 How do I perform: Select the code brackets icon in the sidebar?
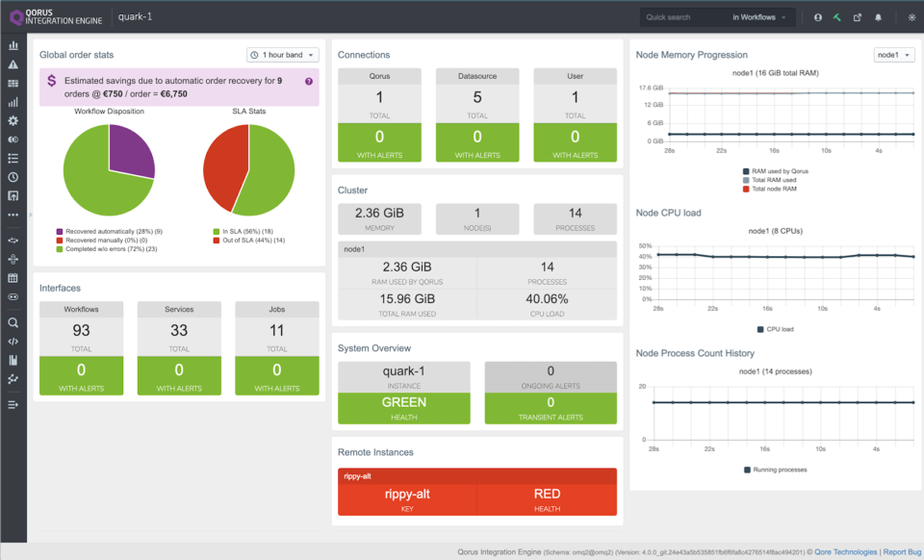14,343
